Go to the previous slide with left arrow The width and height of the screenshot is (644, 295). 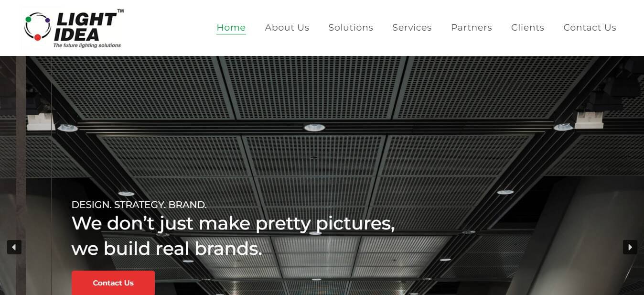[14, 247]
